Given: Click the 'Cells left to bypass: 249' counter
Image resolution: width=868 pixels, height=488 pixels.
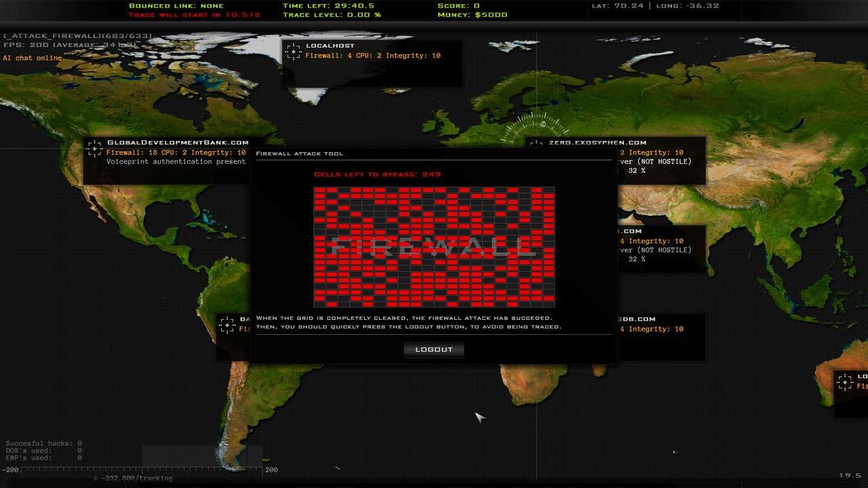Looking at the screenshot, I should [377, 174].
